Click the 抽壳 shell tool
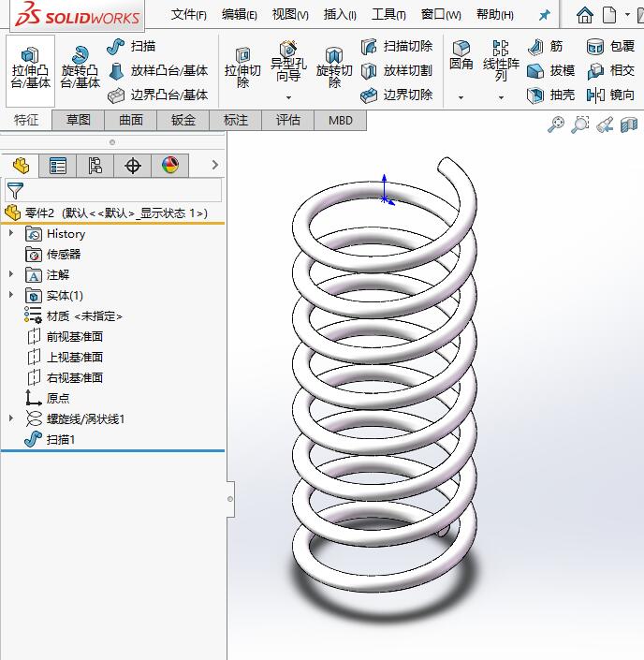The image size is (644, 660). [x=550, y=95]
